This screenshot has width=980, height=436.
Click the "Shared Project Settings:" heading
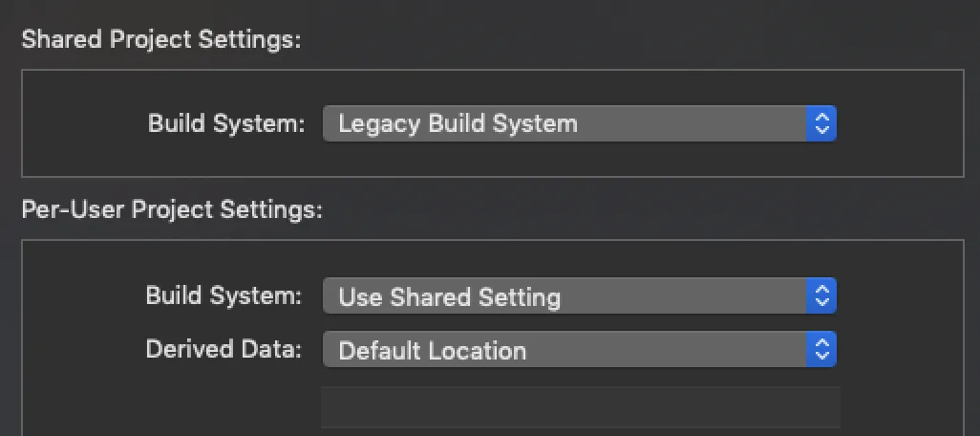[x=160, y=40]
